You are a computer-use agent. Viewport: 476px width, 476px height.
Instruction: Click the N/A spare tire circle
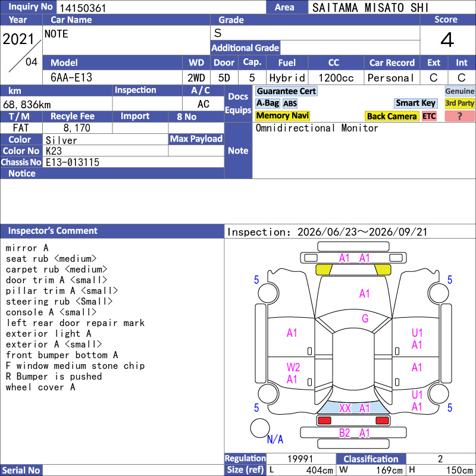click(260, 428)
